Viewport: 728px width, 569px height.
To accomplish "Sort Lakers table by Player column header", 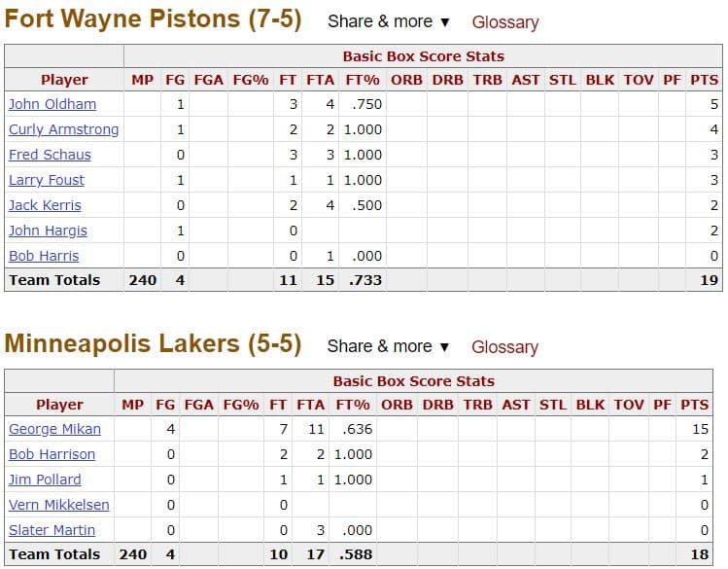I will coord(59,405).
